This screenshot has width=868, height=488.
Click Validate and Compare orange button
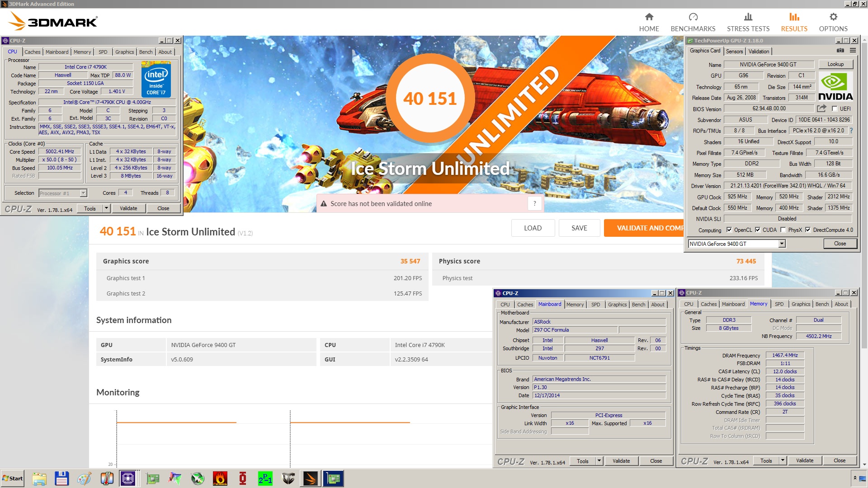coord(644,228)
